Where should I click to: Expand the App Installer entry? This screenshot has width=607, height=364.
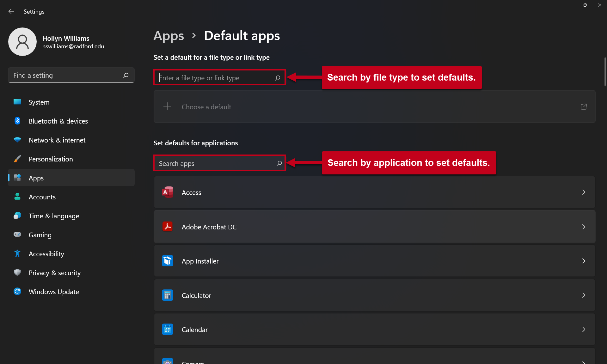click(584, 261)
